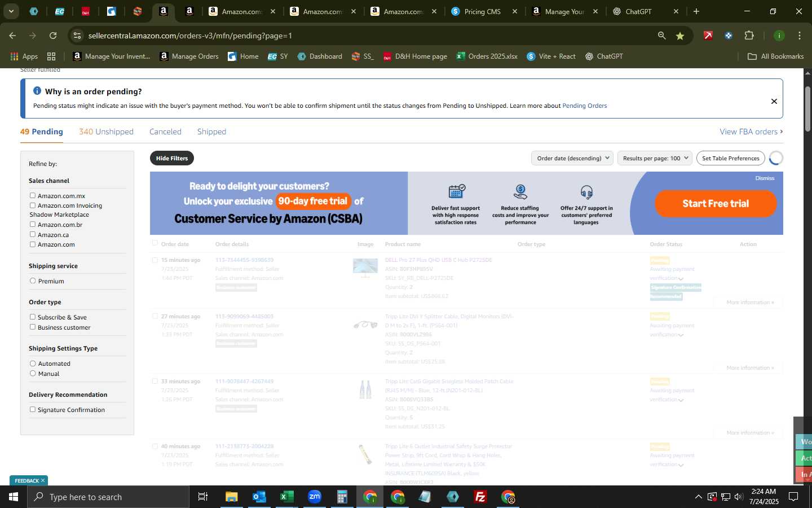Viewport: 812px width, 508px height.
Task: Open FileZilla from the taskbar
Action: (x=480, y=497)
